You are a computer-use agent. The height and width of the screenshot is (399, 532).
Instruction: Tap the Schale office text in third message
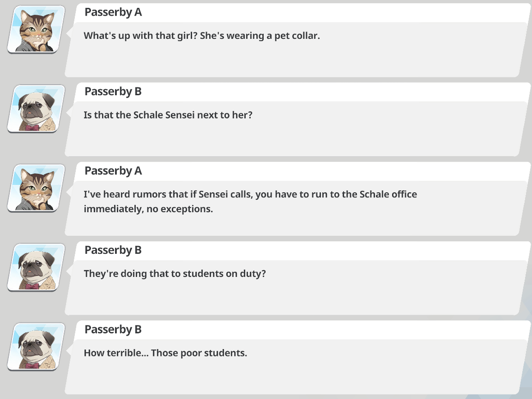(x=388, y=194)
